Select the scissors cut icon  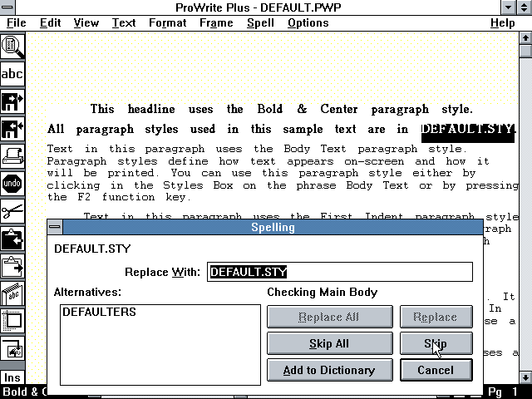click(x=12, y=211)
